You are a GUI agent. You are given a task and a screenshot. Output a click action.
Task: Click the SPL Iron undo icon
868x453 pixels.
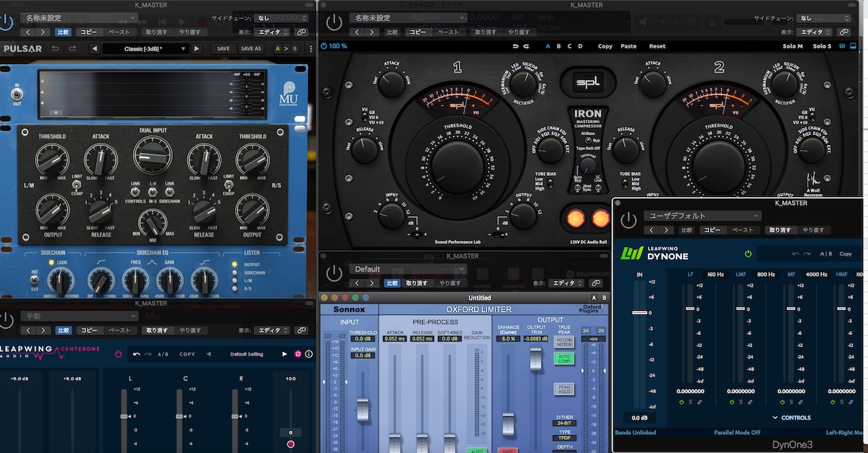coord(516,46)
